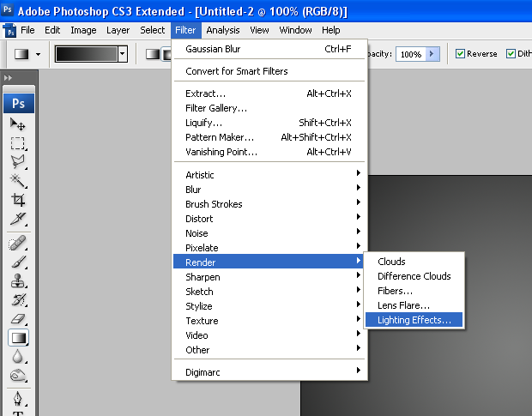Open the Help menu
The width and height of the screenshot is (532, 416).
pyautogui.click(x=331, y=30)
